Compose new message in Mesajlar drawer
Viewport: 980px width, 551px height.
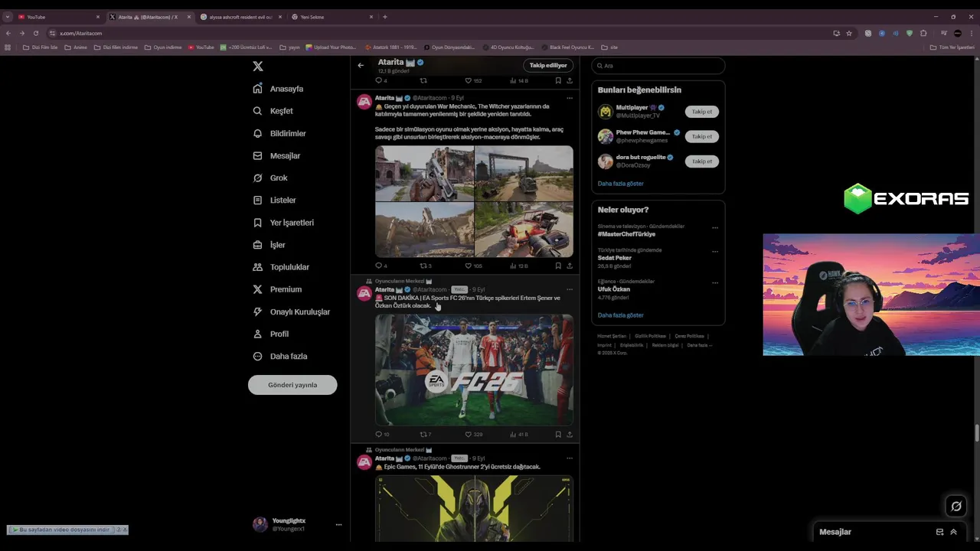[939, 532]
